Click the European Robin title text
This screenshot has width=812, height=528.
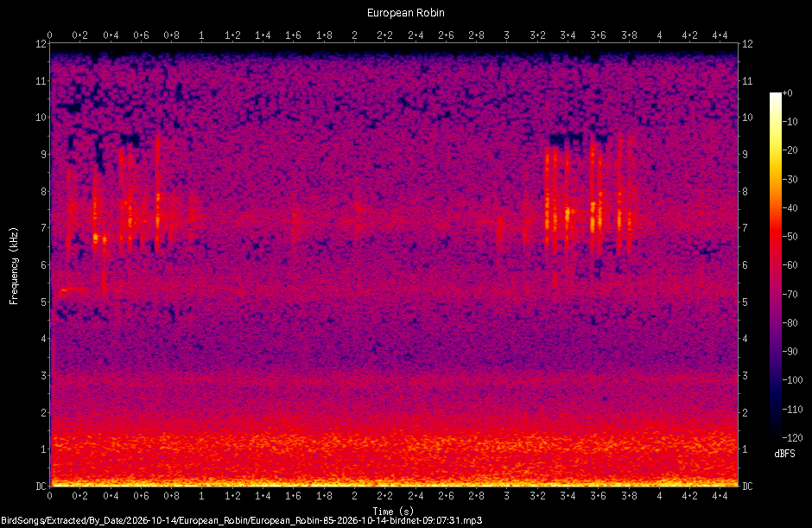[405, 12]
